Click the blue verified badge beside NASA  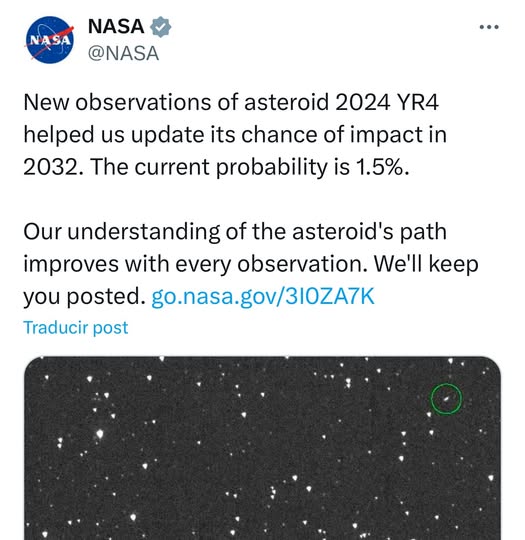pyautogui.click(x=160, y=27)
